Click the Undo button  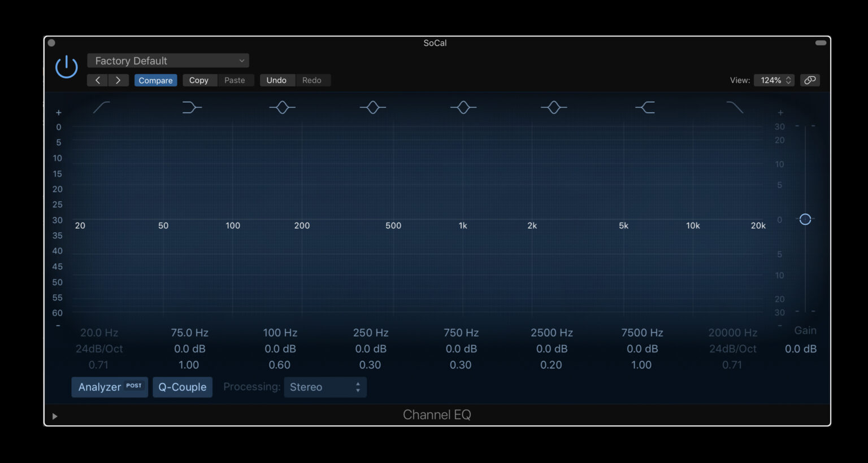pos(277,80)
